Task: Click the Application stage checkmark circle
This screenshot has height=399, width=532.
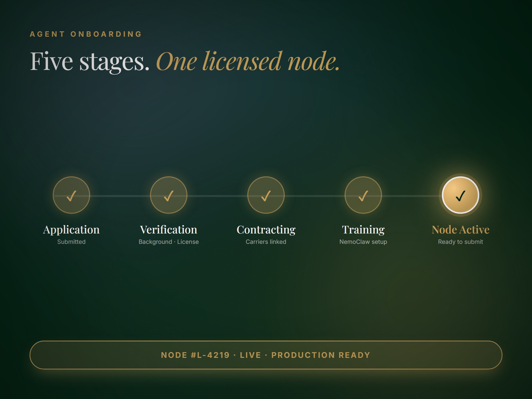Action: pos(71,195)
